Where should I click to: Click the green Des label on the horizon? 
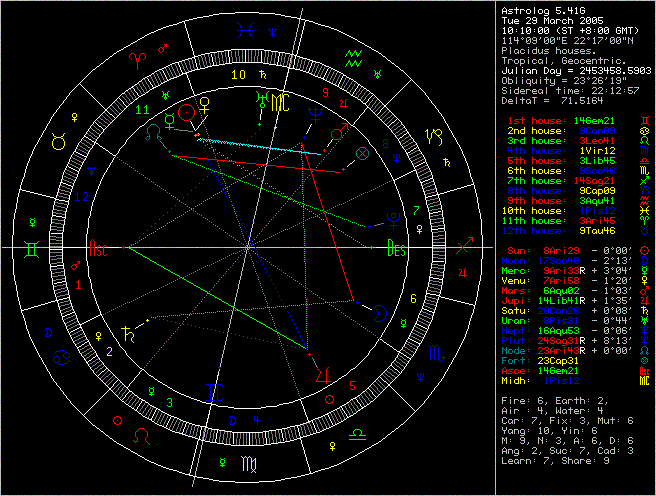397,247
